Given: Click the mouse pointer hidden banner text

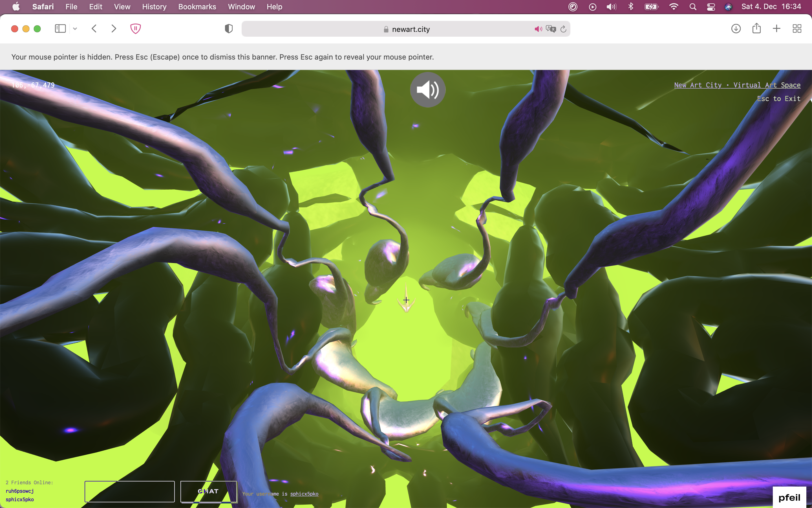Looking at the screenshot, I should 222,57.
